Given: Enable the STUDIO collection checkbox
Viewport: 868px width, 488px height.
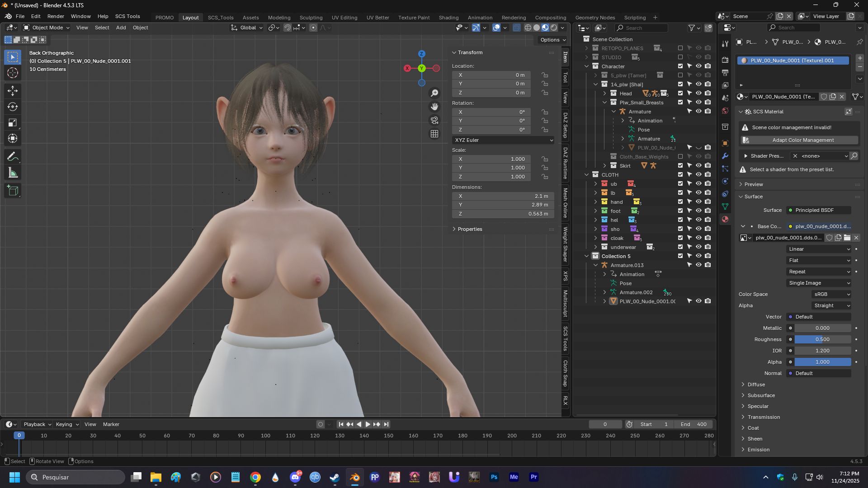Looking at the screenshot, I should [680, 57].
